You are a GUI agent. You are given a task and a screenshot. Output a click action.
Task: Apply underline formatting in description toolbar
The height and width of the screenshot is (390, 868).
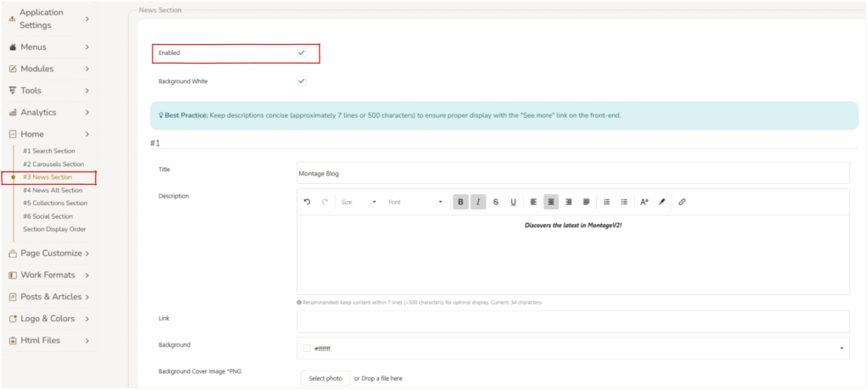tap(513, 202)
